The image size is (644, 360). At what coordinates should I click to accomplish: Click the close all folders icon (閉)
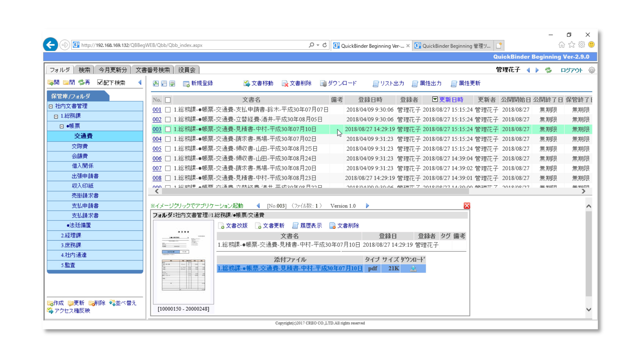coord(69,83)
